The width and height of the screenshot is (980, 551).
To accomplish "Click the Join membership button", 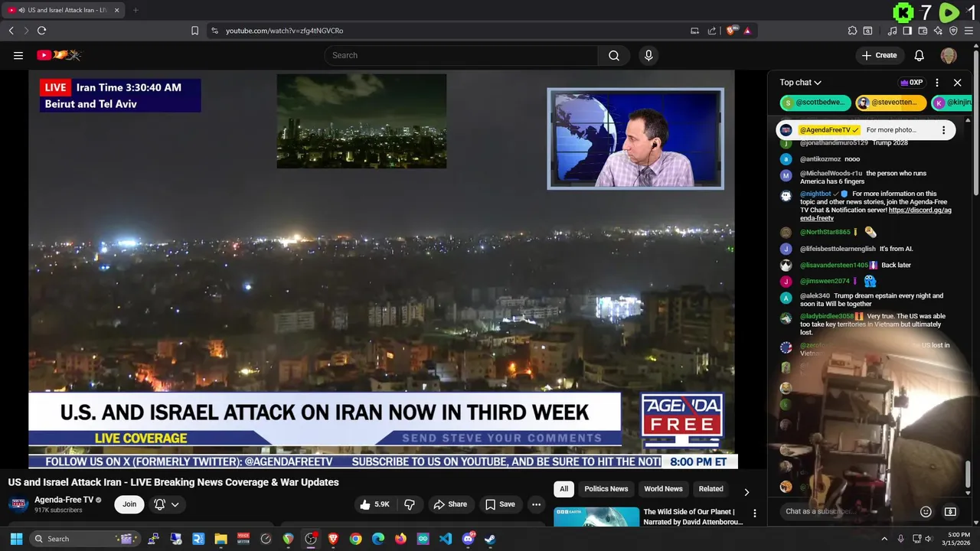I will click(129, 504).
